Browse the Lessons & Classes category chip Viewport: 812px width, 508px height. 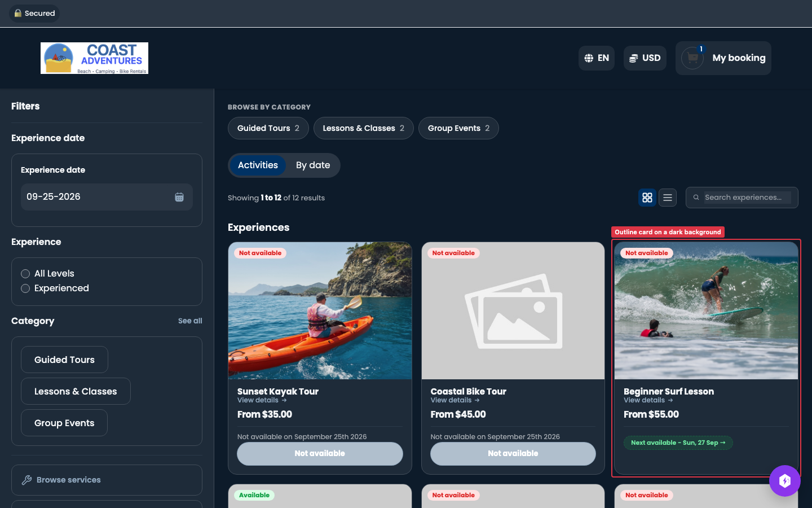(x=364, y=128)
